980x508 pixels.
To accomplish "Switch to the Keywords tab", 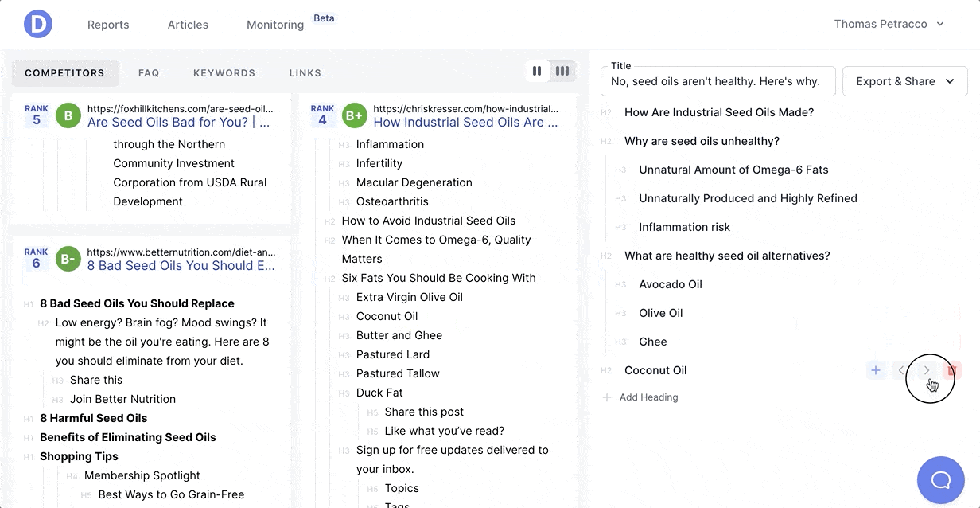I will point(224,72).
